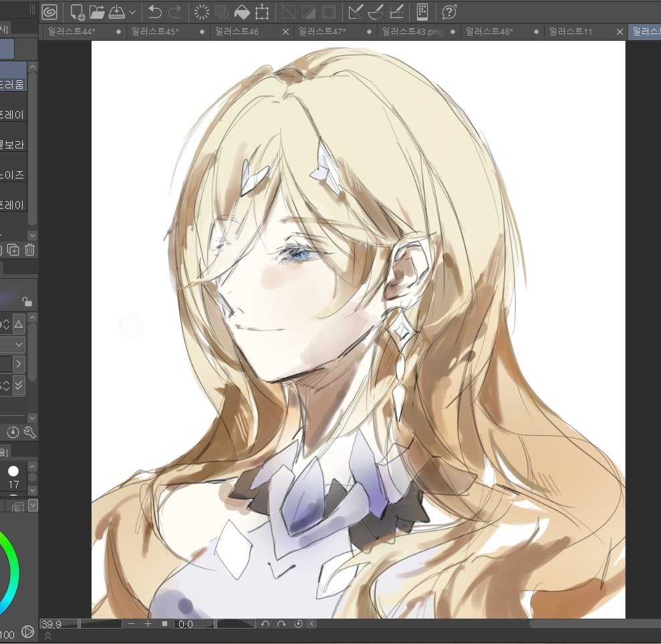Rotate the canvas left

(265, 624)
